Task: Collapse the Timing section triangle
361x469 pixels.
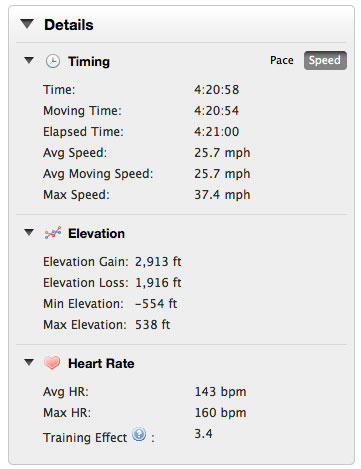Action: pos(29,60)
